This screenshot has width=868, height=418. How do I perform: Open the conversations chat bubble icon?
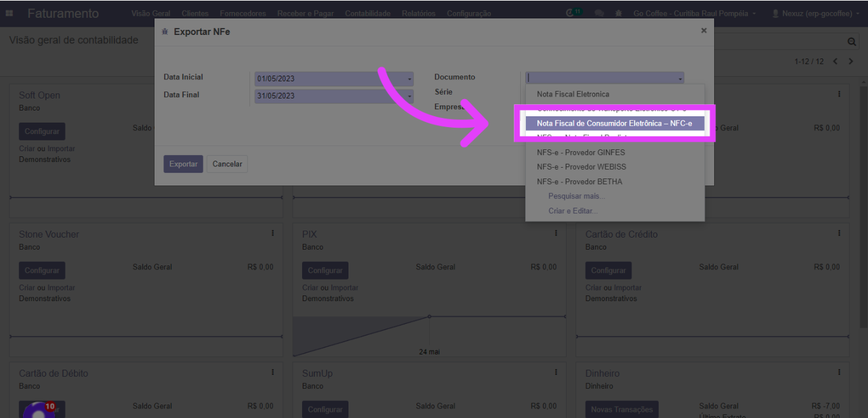(599, 13)
